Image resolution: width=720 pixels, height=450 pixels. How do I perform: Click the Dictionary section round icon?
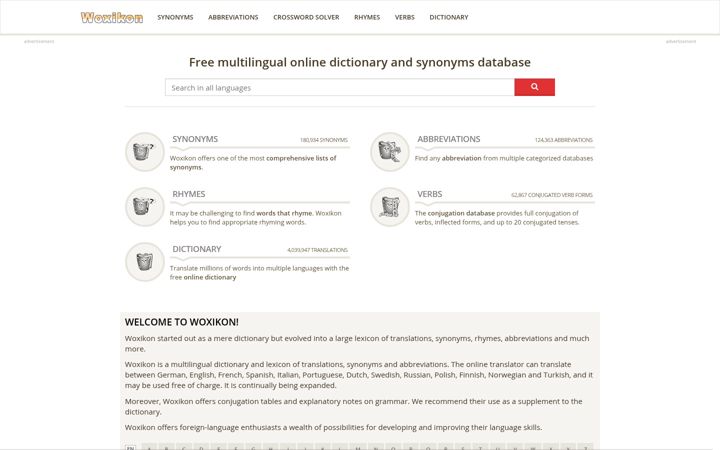pos(145,262)
